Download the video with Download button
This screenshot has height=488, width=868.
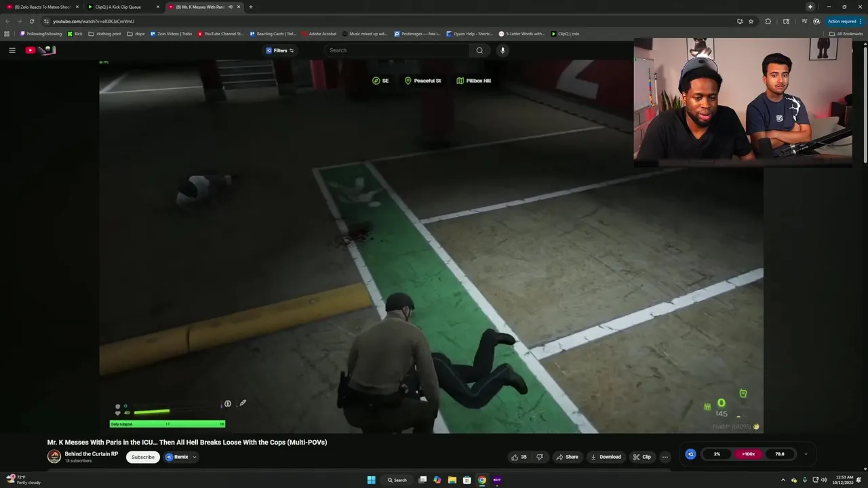(x=606, y=457)
